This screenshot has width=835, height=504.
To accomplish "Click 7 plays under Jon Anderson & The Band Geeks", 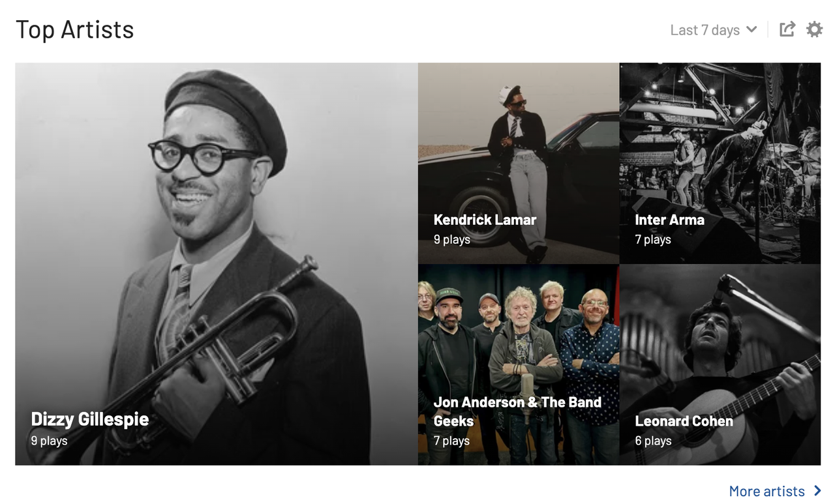I will point(451,441).
